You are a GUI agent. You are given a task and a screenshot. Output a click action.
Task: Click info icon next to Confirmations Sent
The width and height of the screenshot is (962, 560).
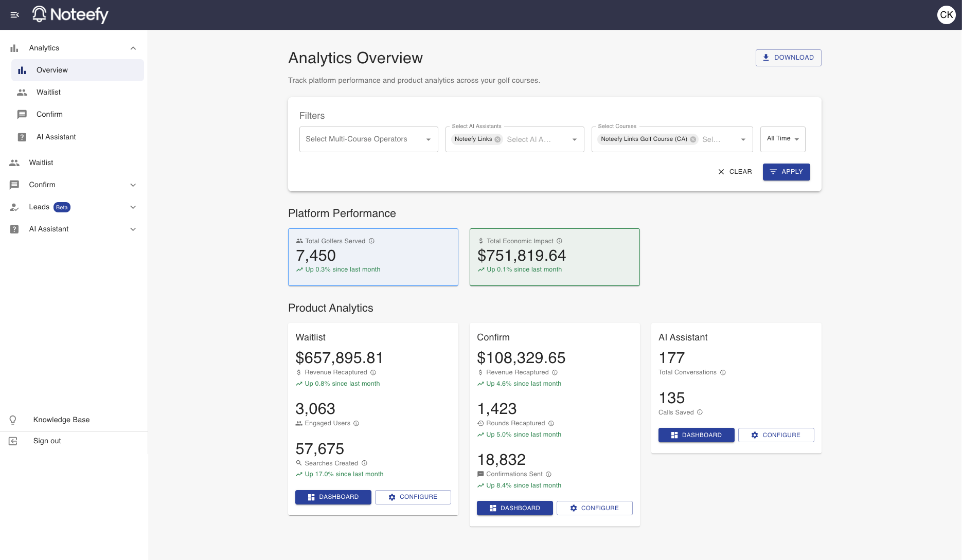pos(548,475)
